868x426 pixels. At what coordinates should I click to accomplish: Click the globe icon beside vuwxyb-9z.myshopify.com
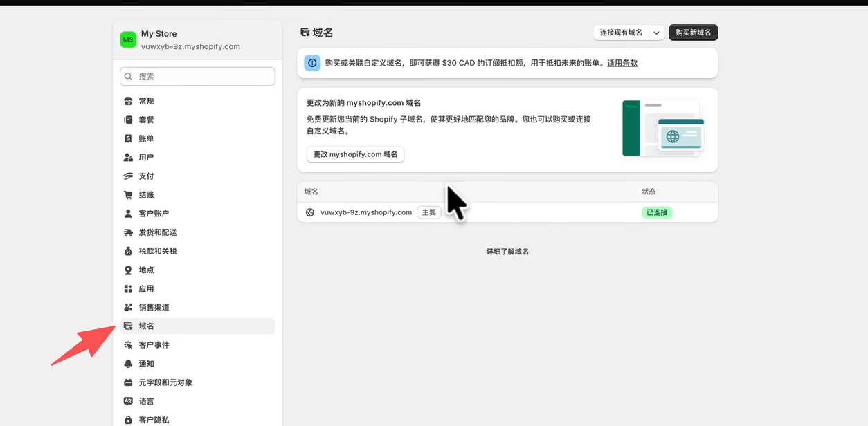pos(310,212)
